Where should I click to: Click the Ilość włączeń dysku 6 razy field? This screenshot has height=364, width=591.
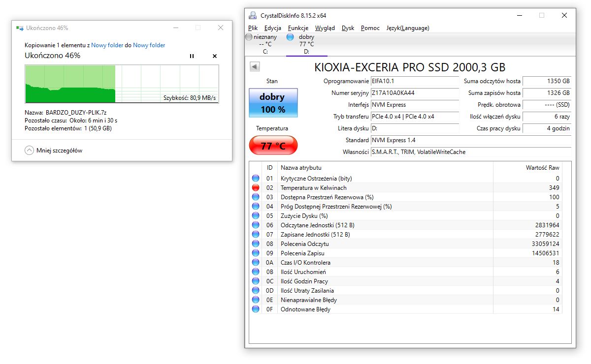pos(547,117)
